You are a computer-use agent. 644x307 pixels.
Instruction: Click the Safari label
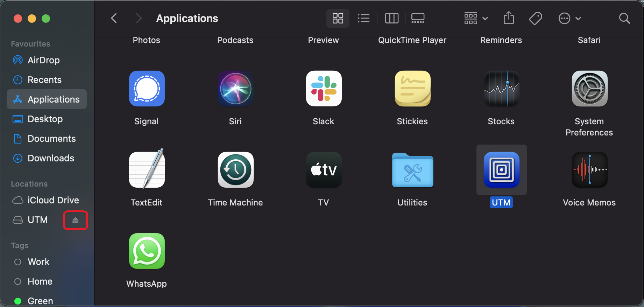[x=589, y=40]
